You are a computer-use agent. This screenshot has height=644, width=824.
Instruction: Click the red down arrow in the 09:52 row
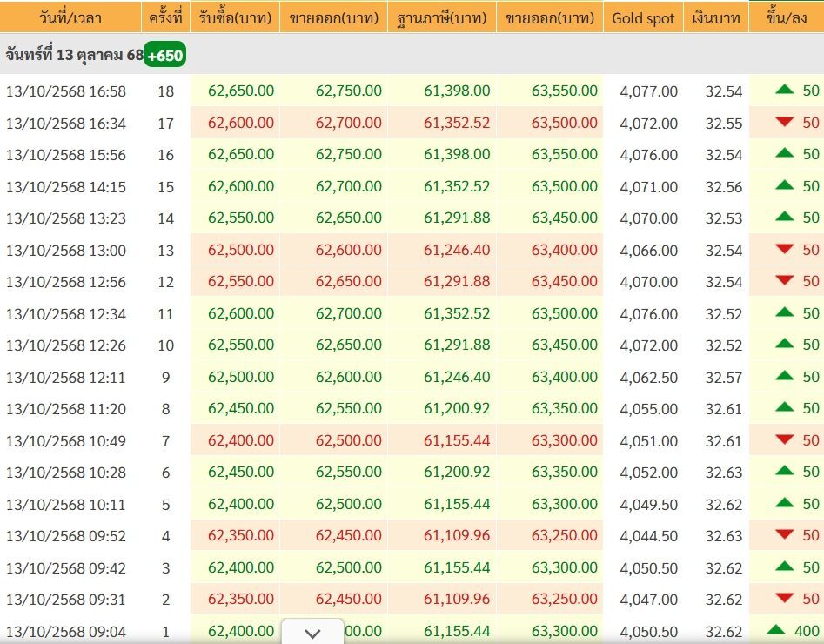tap(785, 535)
